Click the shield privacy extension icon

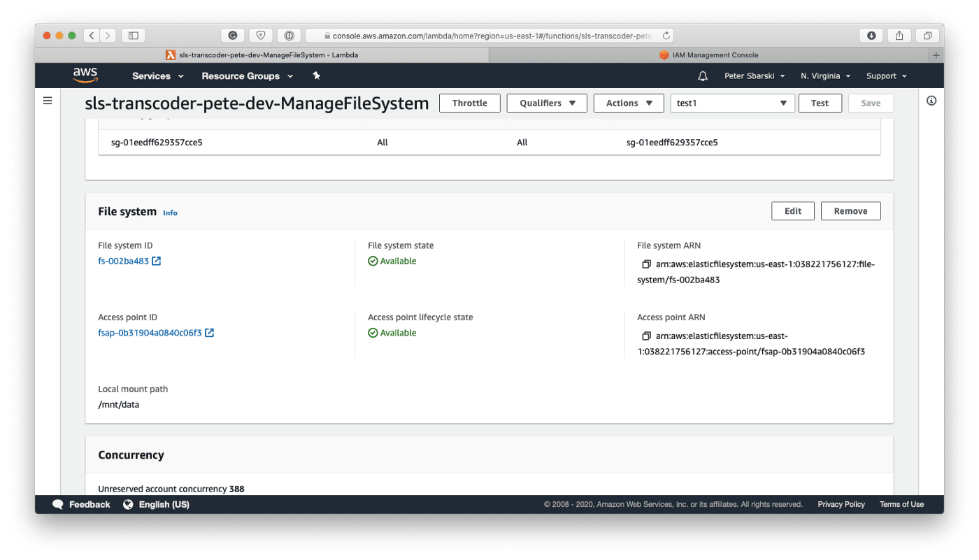(261, 35)
